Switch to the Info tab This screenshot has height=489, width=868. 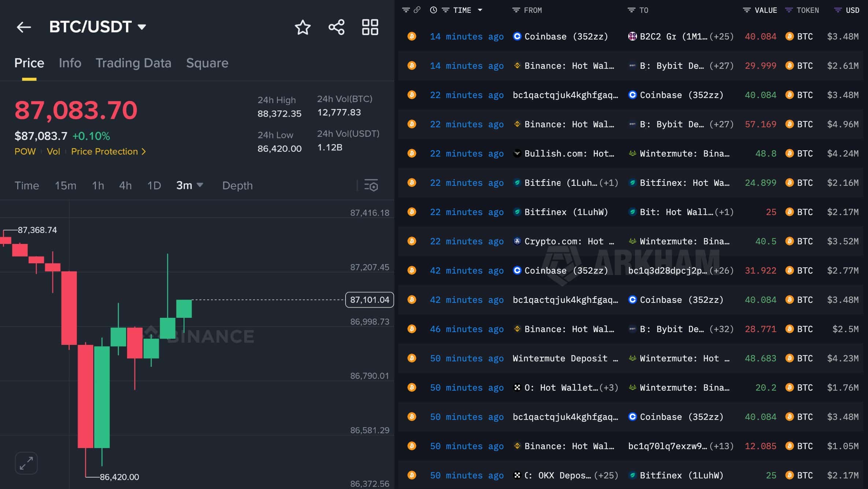coord(70,63)
